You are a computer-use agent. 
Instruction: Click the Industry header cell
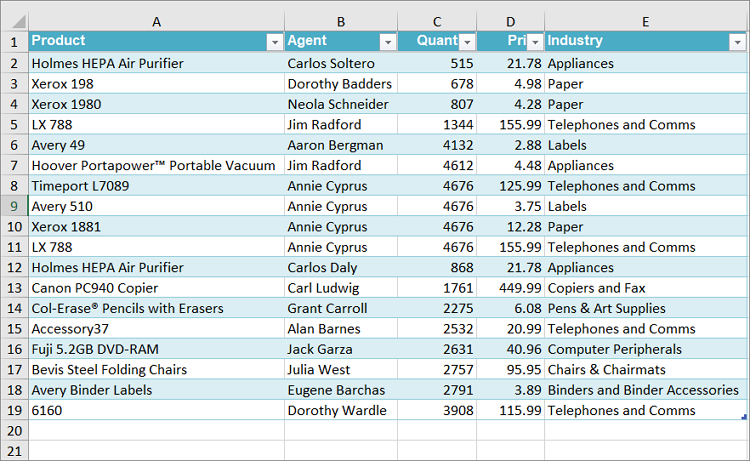[x=646, y=42]
